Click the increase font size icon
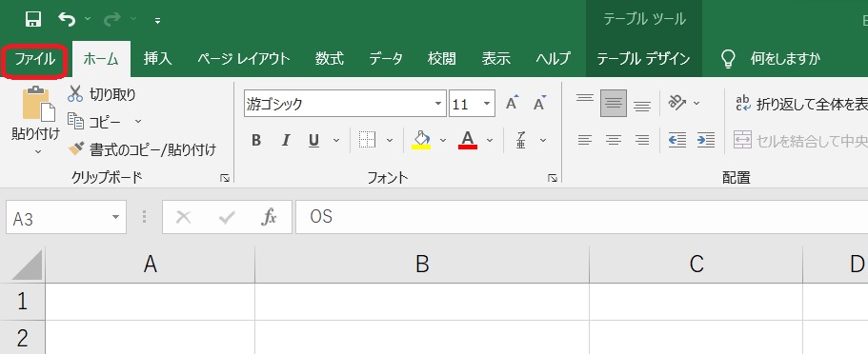This screenshot has width=868, height=354. point(512,104)
